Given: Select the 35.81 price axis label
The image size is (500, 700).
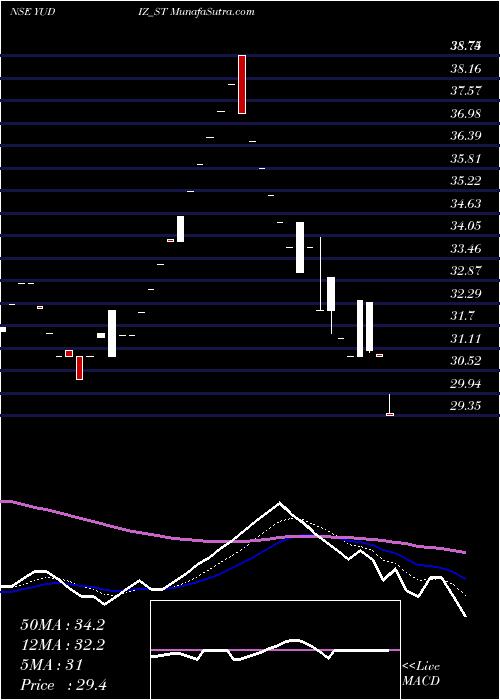Looking at the screenshot, I should 465,159.
